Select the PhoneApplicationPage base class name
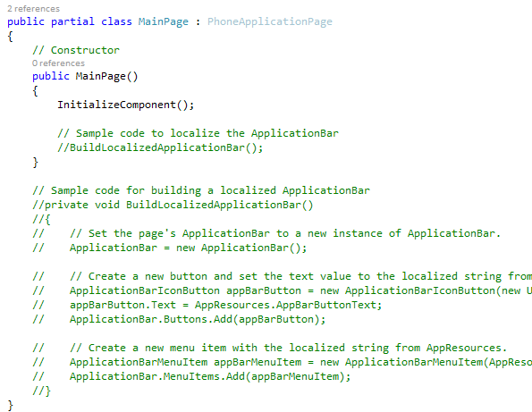Viewport: 532px width, 412px height. pyautogui.click(x=270, y=21)
